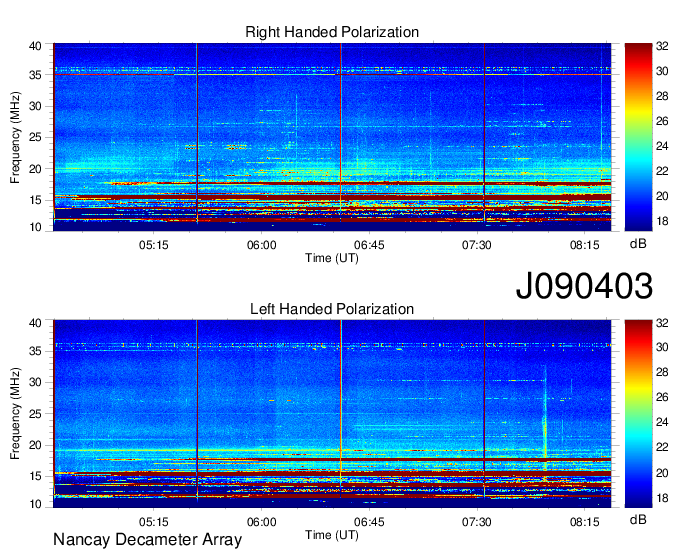Screen dimensions: 680x552
Task: Click the dB unit label of Left Handed colorbar
Action: click(638, 519)
